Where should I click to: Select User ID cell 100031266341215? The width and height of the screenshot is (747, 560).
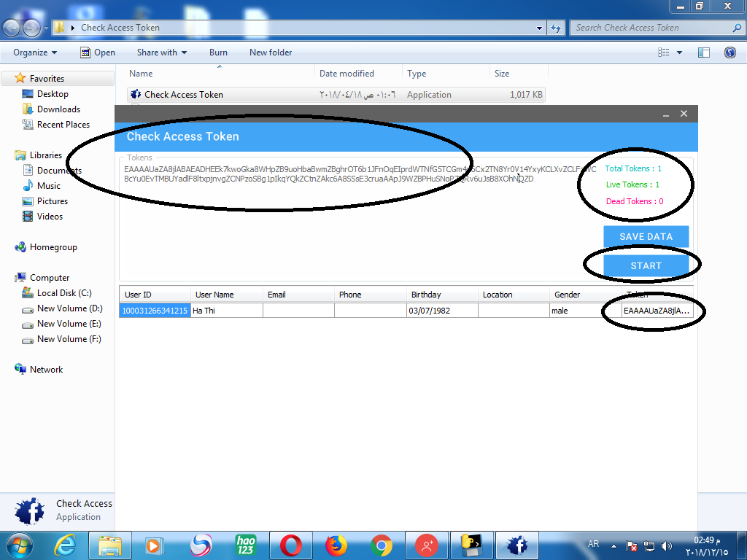(155, 311)
